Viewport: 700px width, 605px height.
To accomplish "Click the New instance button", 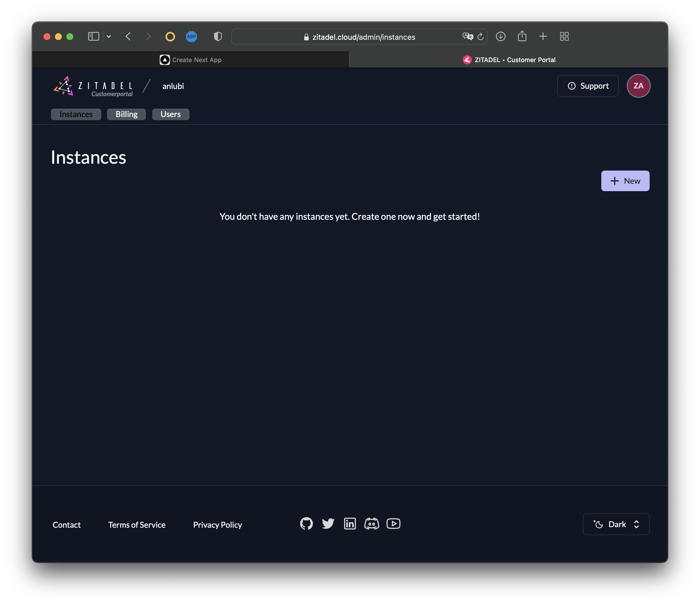I will 625,181.
